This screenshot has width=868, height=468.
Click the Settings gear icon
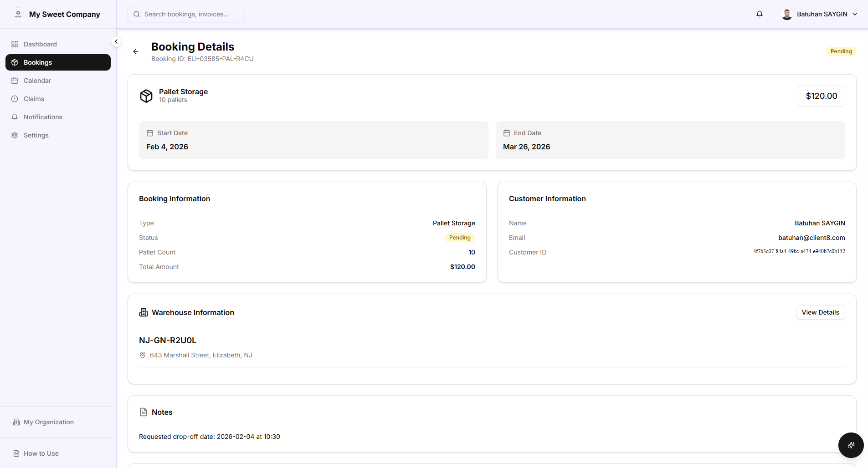15,135
